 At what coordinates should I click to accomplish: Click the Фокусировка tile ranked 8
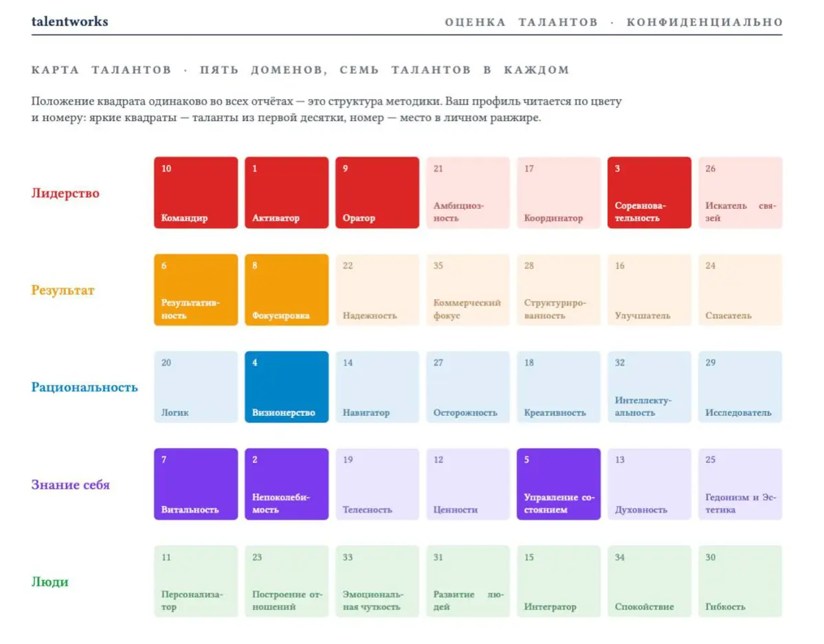point(287,289)
